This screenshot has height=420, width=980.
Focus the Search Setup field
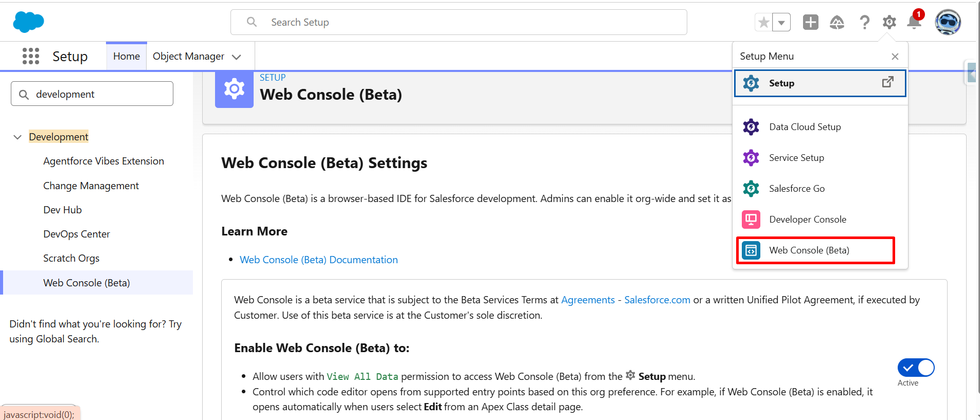(458, 22)
